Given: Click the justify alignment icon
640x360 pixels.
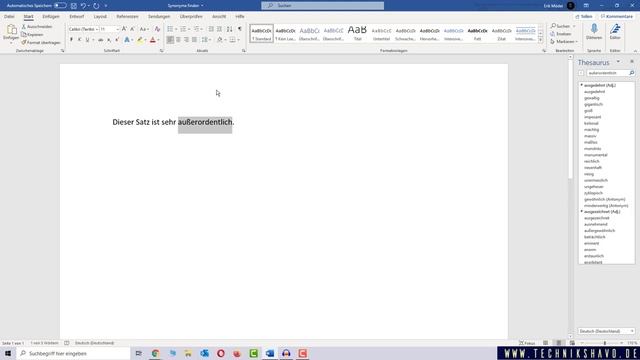Looking at the screenshot, I should tap(194, 40).
